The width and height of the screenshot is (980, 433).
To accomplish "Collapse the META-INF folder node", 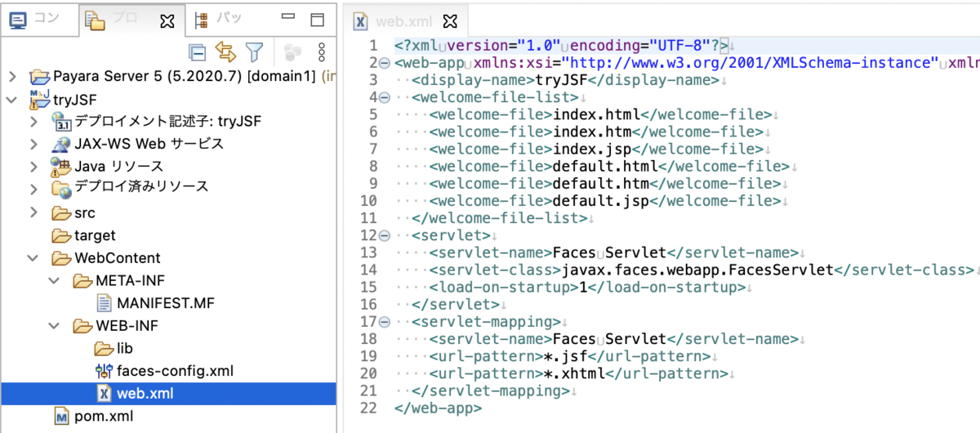I will click(56, 281).
